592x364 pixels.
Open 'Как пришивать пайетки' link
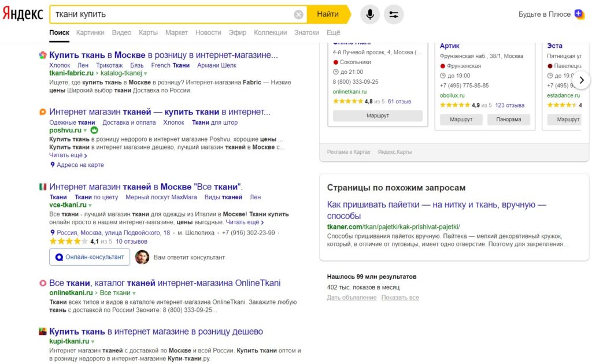point(436,210)
